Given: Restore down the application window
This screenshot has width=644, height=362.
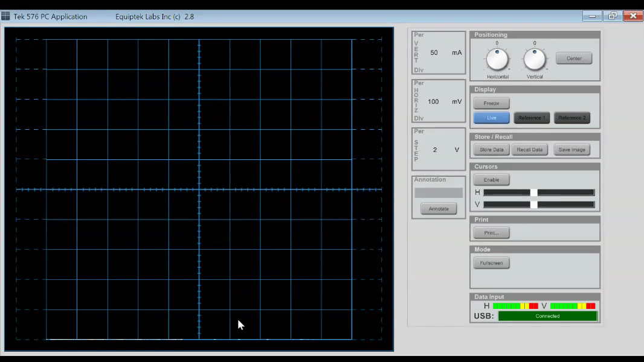Looking at the screenshot, I should pyautogui.click(x=613, y=16).
